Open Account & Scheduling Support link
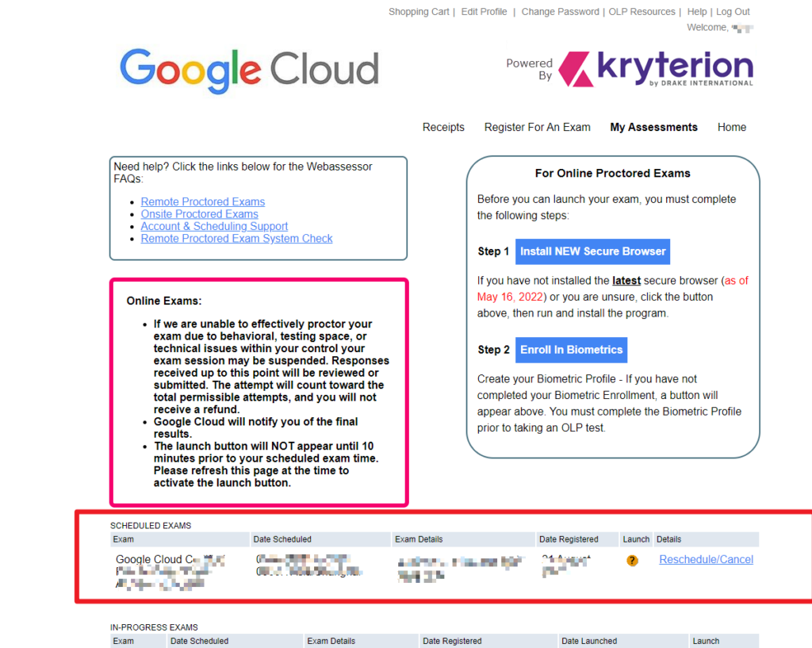 click(214, 226)
